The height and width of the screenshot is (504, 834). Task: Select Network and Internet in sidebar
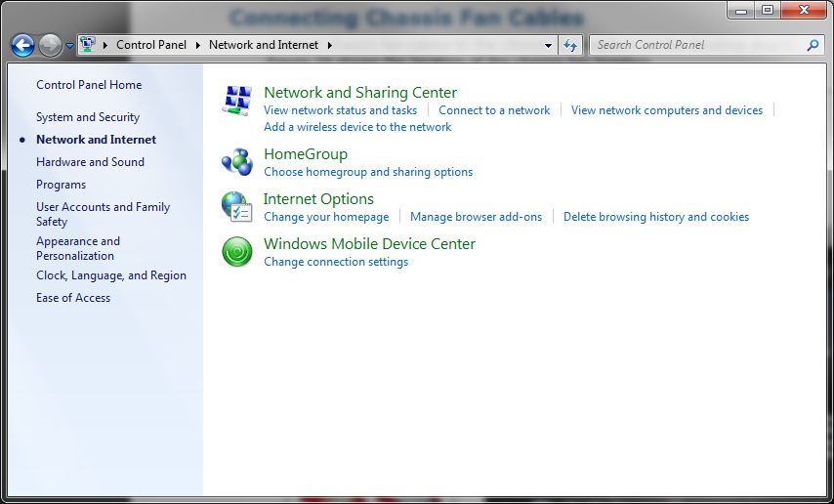96,140
